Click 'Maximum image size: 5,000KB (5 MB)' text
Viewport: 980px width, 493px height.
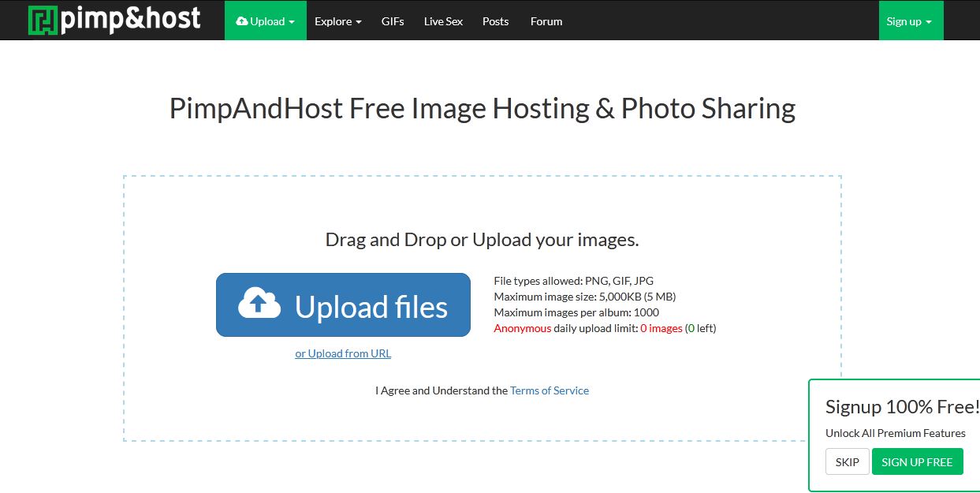[x=585, y=297]
